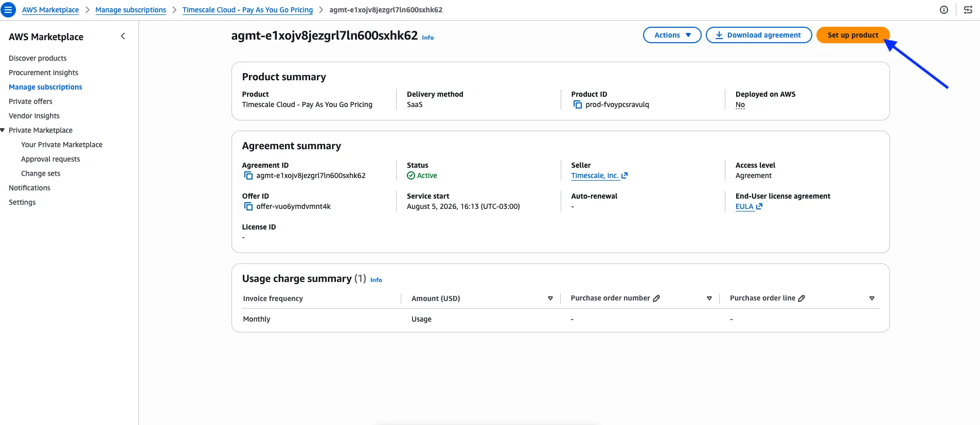Click Info link next to agreement title
Image resolution: width=980 pixels, height=425 pixels.
click(x=428, y=38)
